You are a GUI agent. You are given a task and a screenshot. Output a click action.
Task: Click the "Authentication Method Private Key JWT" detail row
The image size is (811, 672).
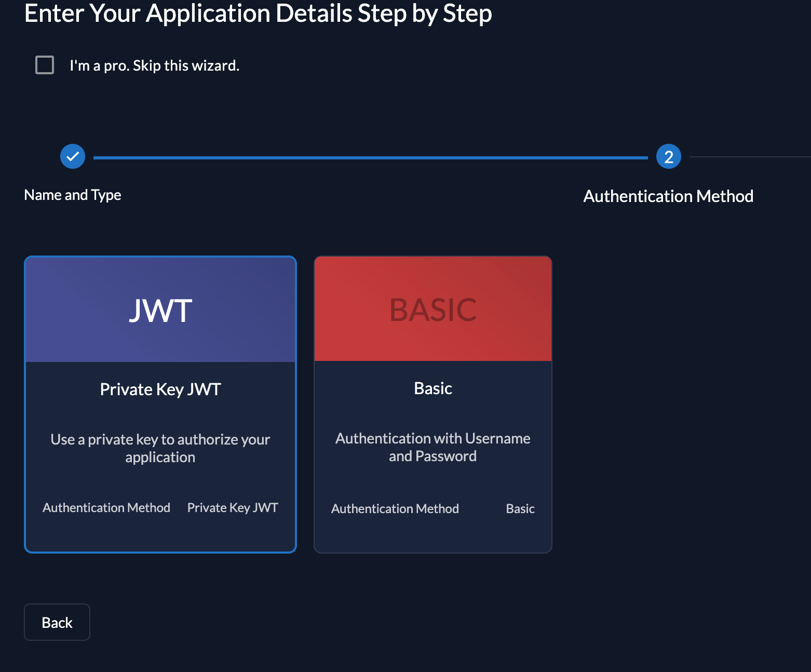point(160,507)
